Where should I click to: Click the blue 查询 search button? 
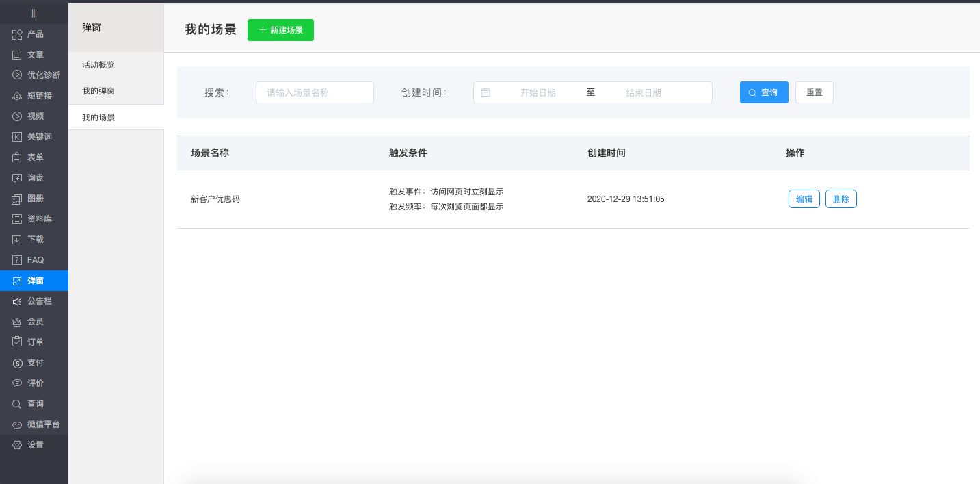click(764, 92)
